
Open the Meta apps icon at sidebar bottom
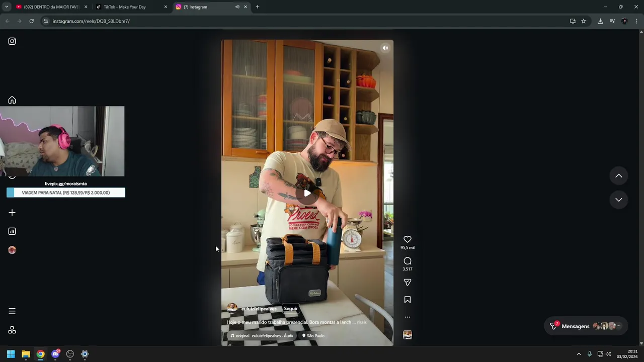(12, 330)
